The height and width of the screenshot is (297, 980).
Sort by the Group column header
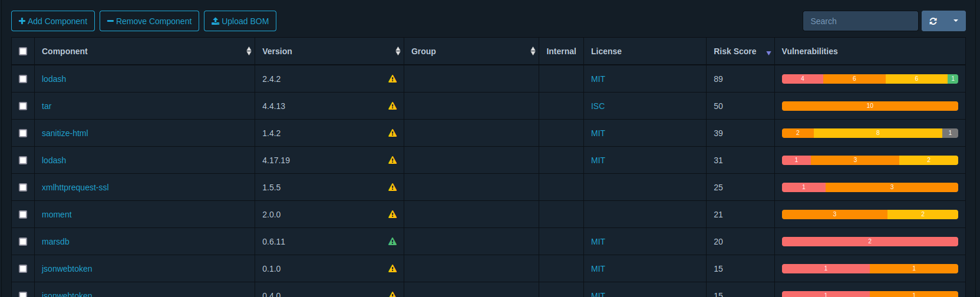(x=423, y=51)
